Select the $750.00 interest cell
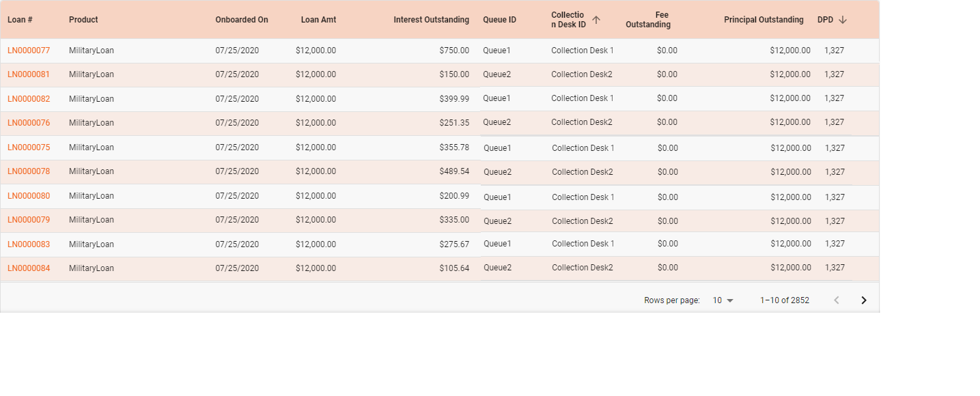Viewport: 980px width, 396px height. click(454, 51)
